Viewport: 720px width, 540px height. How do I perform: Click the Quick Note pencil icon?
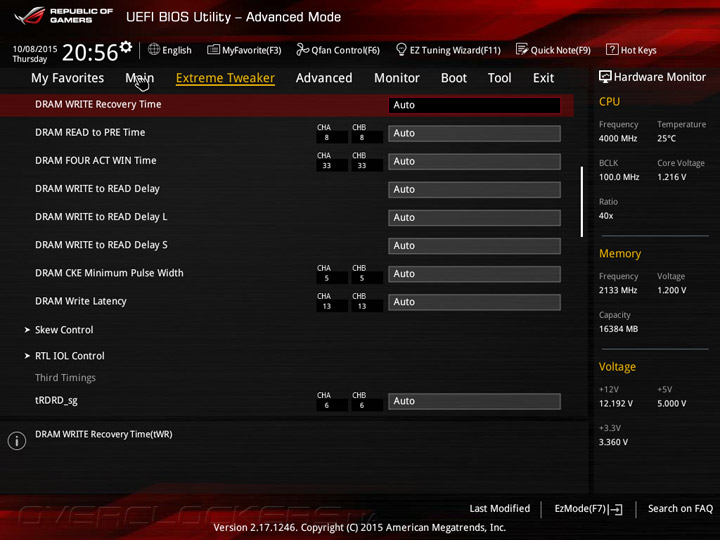click(522, 49)
